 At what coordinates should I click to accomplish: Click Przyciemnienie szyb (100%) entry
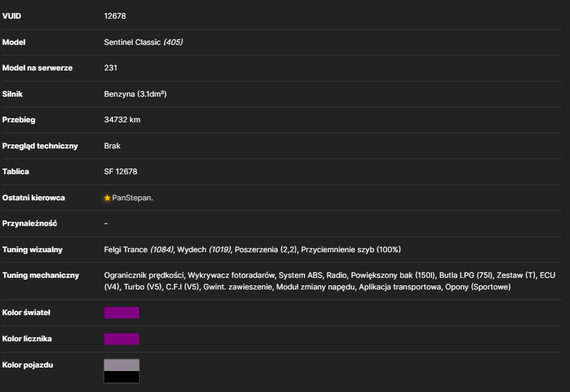(x=351, y=250)
